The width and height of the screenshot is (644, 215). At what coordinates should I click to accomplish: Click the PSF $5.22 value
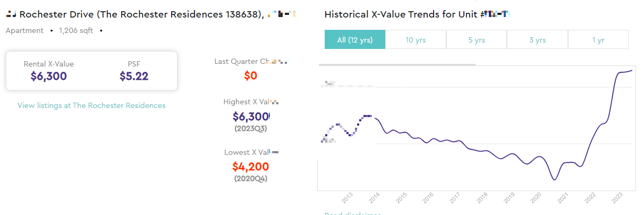[134, 76]
